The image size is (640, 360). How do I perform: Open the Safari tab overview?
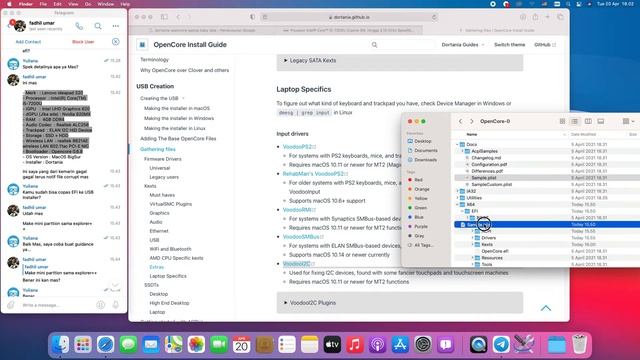(560, 17)
